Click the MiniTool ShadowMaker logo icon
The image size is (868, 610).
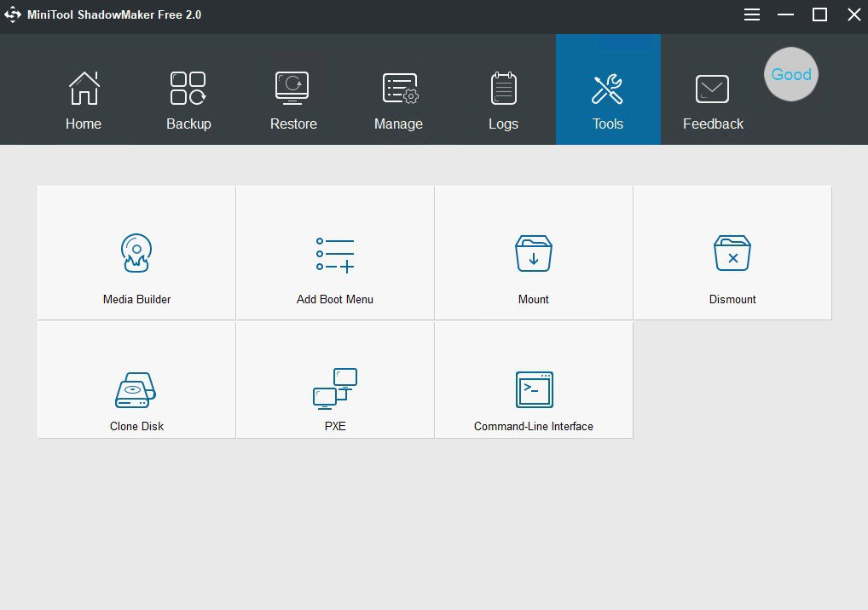pyautogui.click(x=13, y=14)
